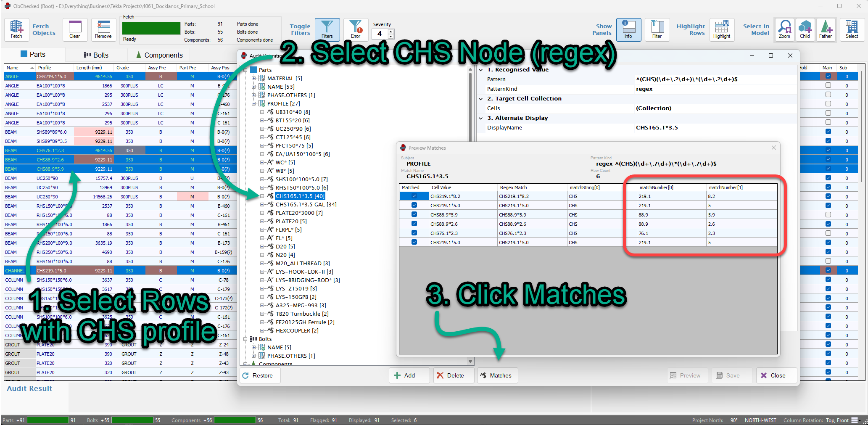Collapse the Recognised Value property section

pos(481,70)
